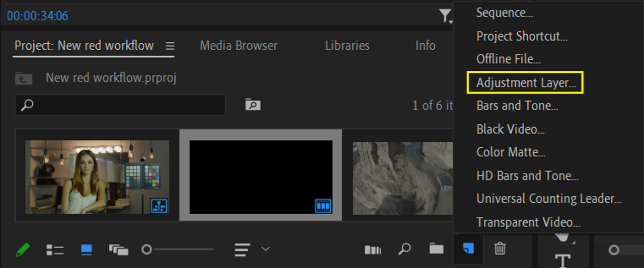The image size is (644, 268).
Task: Select Bars and Tone... entry
Action: point(517,106)
